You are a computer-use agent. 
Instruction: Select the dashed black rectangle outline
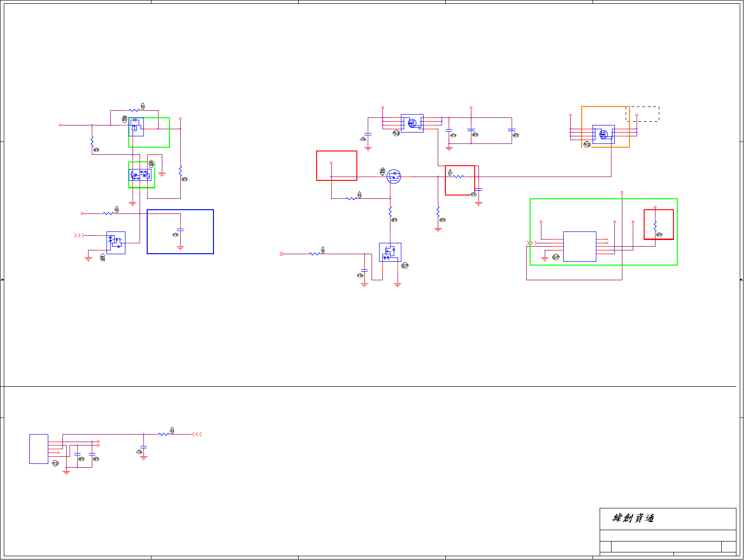[642, 114]
